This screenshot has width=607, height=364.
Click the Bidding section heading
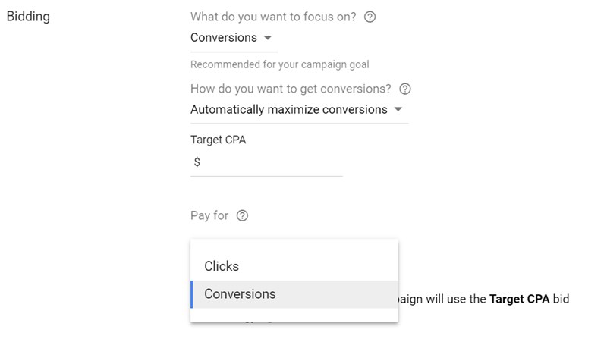[28, 16]
